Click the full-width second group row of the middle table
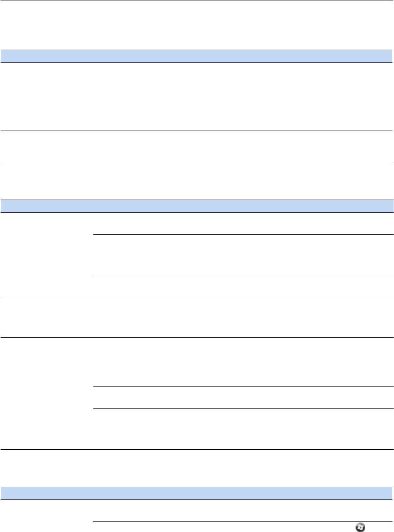 click(x=196, y=317)
